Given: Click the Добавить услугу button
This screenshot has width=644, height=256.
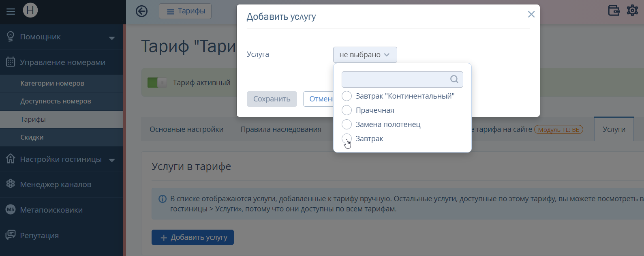Looking at the screenshot, I should [x=193, y=237].
